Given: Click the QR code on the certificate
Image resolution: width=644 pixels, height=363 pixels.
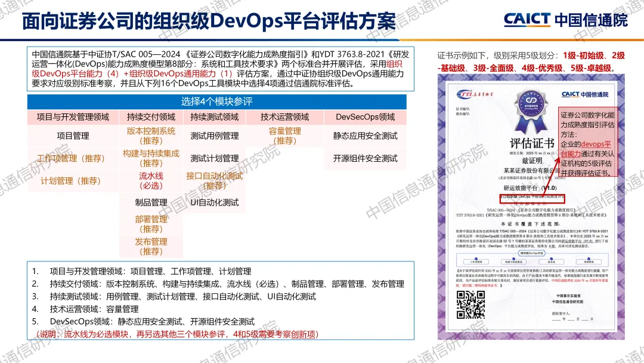Looking at the screenshot, I should tap(470, 304).
